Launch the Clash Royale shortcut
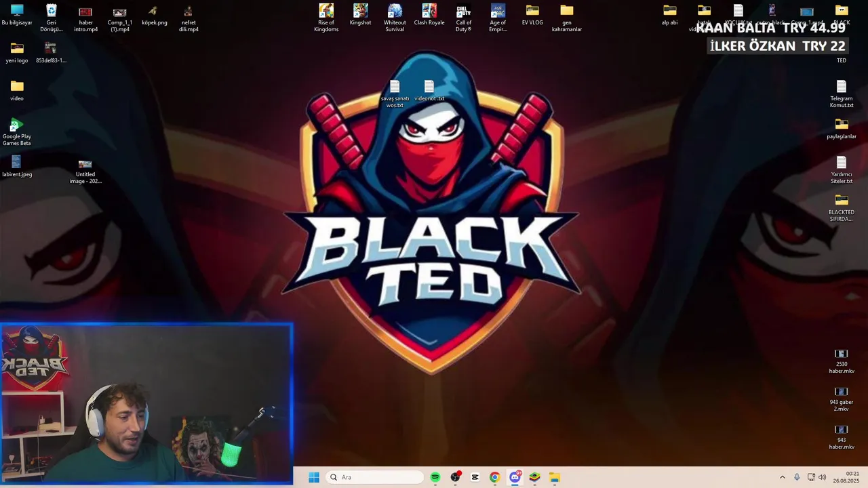Viewport: 868px width, 488px height. click(x=429, y=15)
